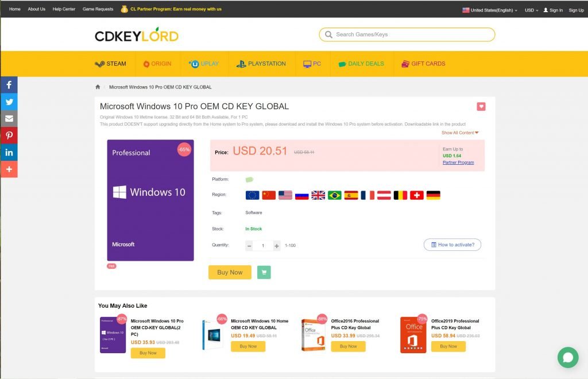Buy Now for Windows 10 Home OEM
Image resolution: width=588 pixels, height=379 pixels.
(x=248, y=346)
